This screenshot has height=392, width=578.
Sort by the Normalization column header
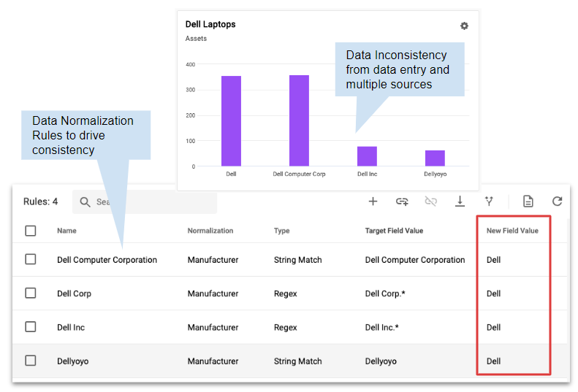210,231
